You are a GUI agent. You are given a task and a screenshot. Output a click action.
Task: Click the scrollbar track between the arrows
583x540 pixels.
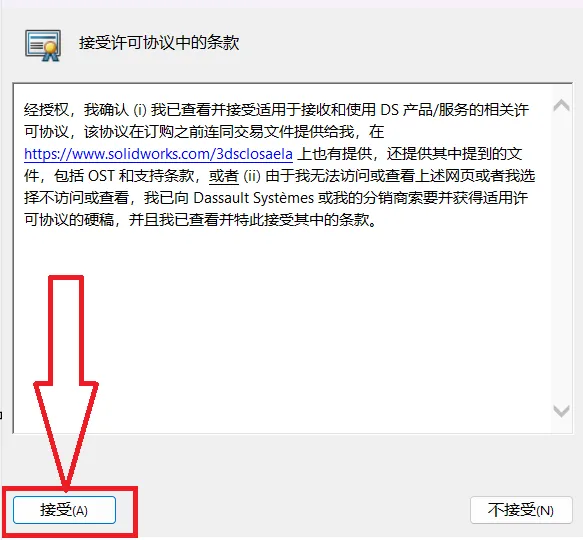coord(561,258)
